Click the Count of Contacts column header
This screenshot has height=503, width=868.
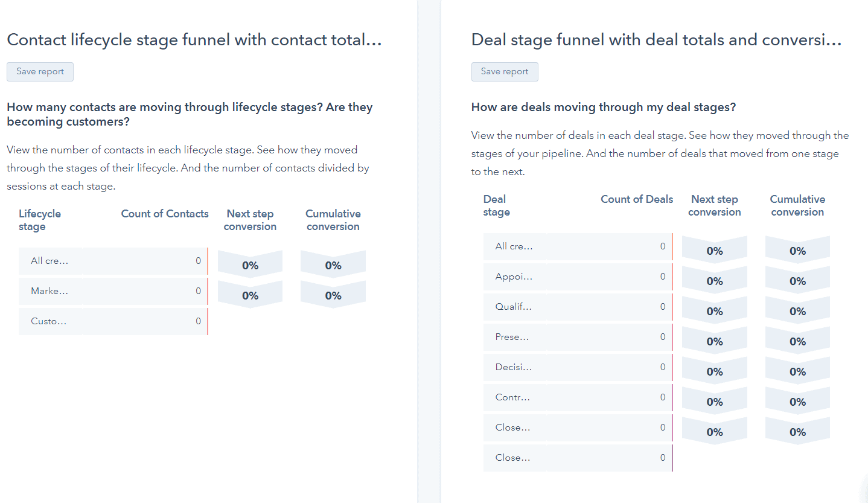pyautogui.click(x=165, y=214)
